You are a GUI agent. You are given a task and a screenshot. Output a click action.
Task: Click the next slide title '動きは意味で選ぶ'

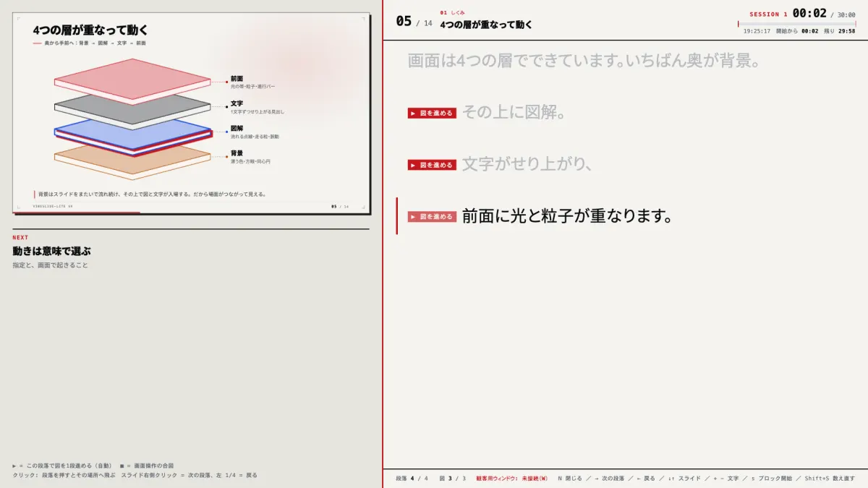[x=51, y=251]
